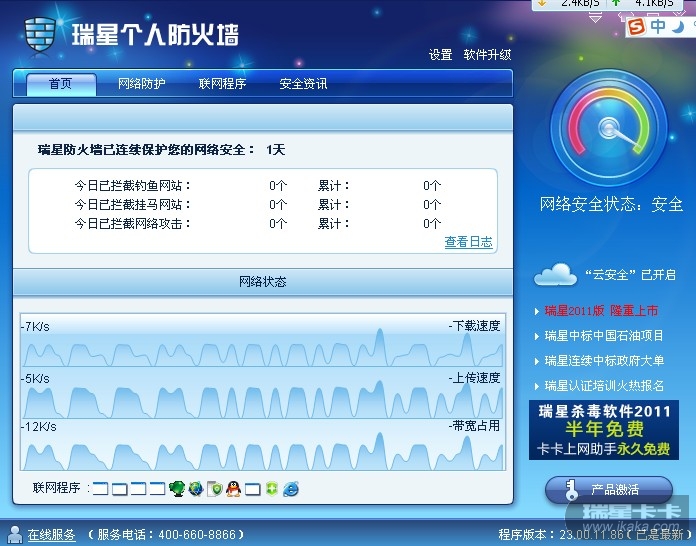Switch to the 联网程序 tab
The width and height of the screenshot is (696, 546).
pos(222,83)
